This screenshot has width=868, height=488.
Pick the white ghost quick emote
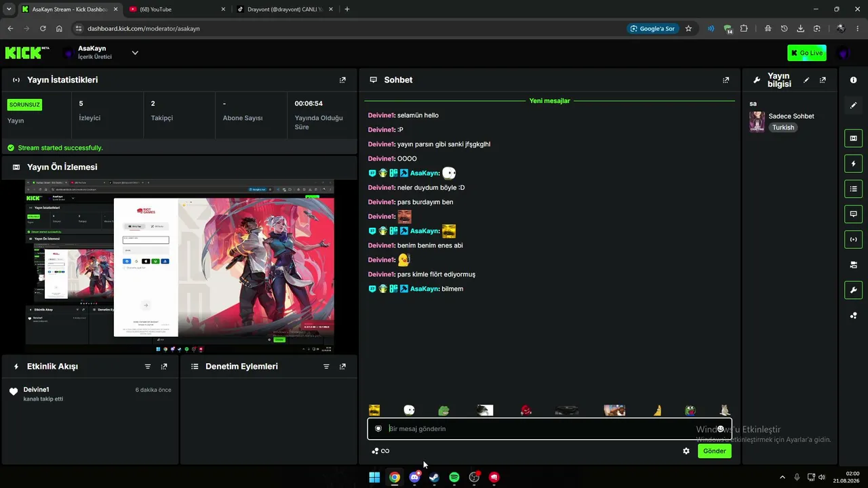(409, 410)
